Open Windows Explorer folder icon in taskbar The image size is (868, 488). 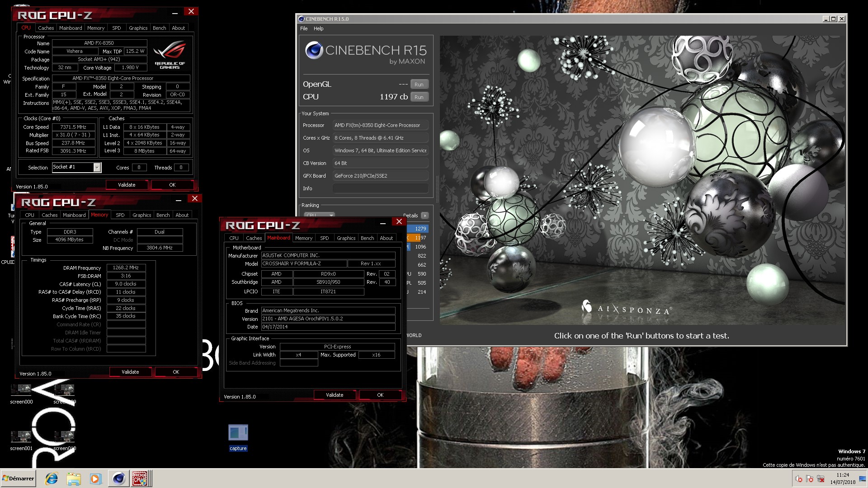coord(73,479)
